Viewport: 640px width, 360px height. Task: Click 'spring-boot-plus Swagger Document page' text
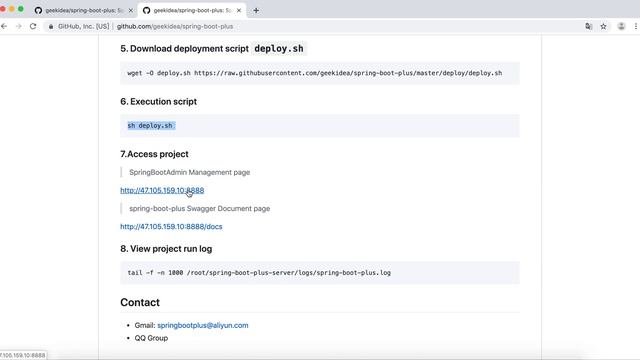[200, 209]
